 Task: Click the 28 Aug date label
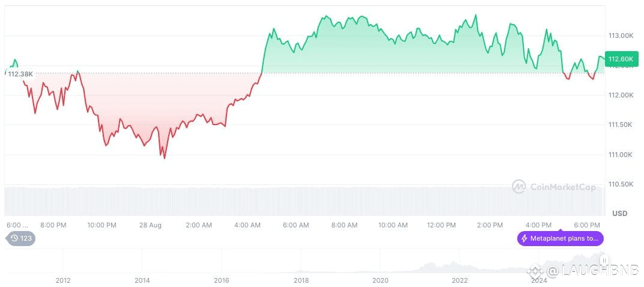(150, 225)
